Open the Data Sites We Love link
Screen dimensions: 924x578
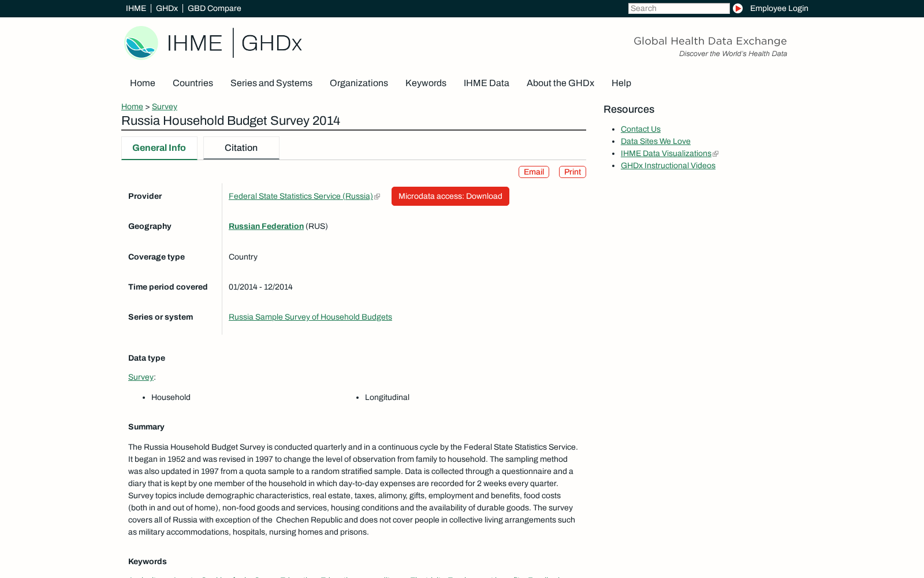point(655,141)
